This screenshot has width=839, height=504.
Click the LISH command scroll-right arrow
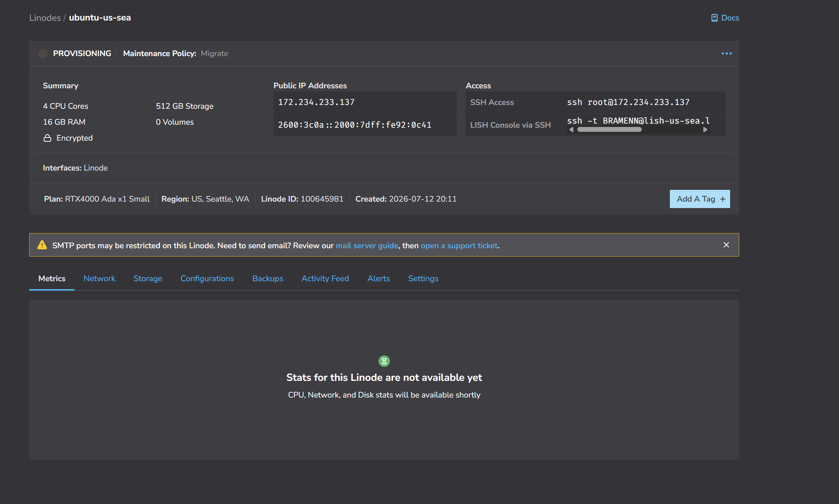(x=705, y=130)
